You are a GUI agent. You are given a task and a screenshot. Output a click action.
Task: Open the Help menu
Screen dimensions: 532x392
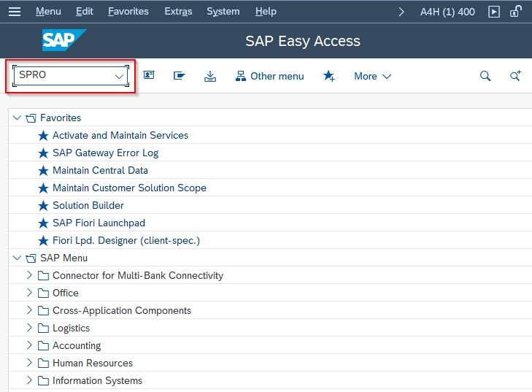[x=266, y=12]
